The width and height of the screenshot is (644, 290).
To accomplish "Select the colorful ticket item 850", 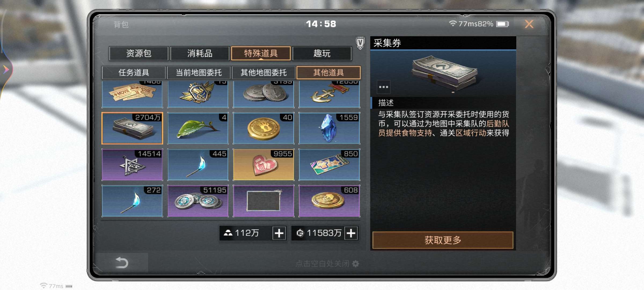I will [329, 165].
